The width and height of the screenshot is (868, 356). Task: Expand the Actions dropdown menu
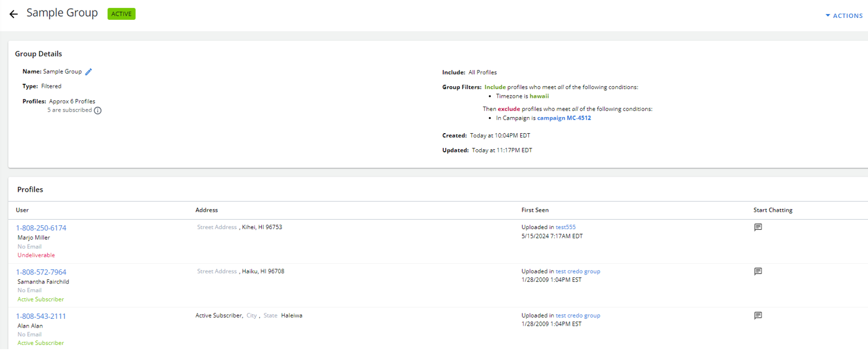[x=844, y=15]
